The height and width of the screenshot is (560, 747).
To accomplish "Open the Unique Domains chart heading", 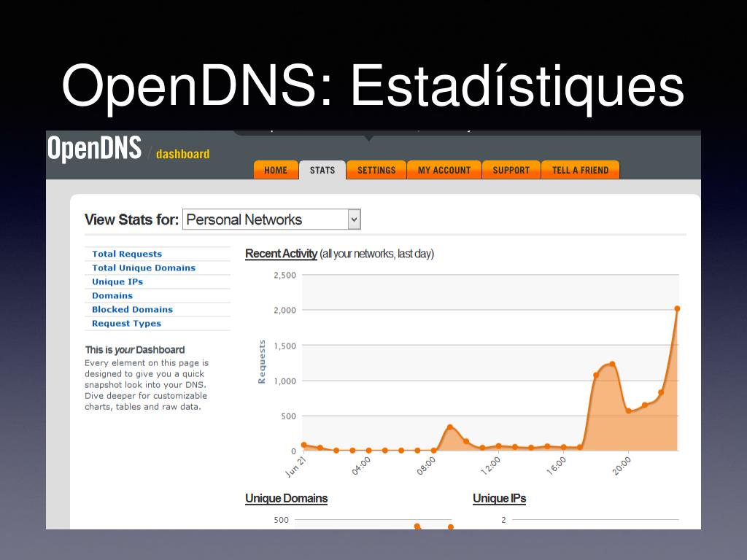I will pos(286,499).
